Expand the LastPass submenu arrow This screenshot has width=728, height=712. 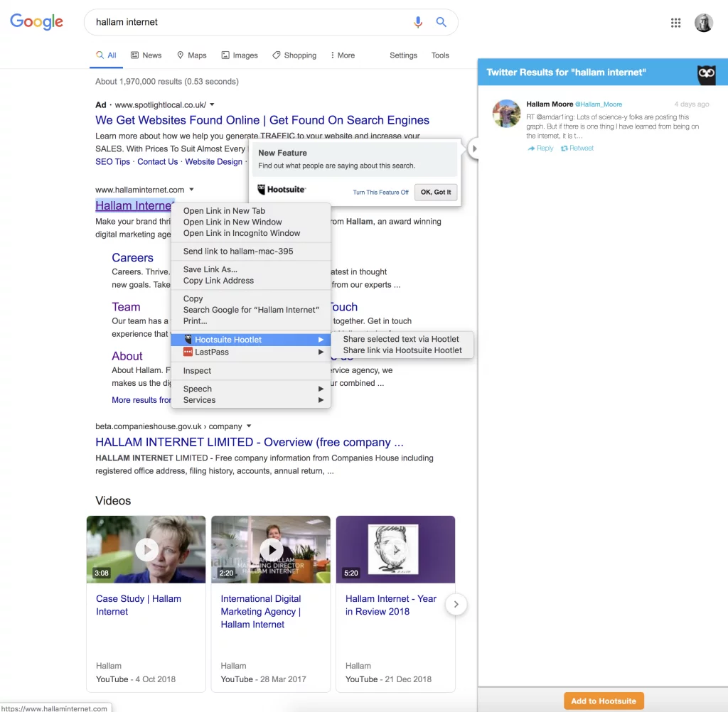click(321, 352)
